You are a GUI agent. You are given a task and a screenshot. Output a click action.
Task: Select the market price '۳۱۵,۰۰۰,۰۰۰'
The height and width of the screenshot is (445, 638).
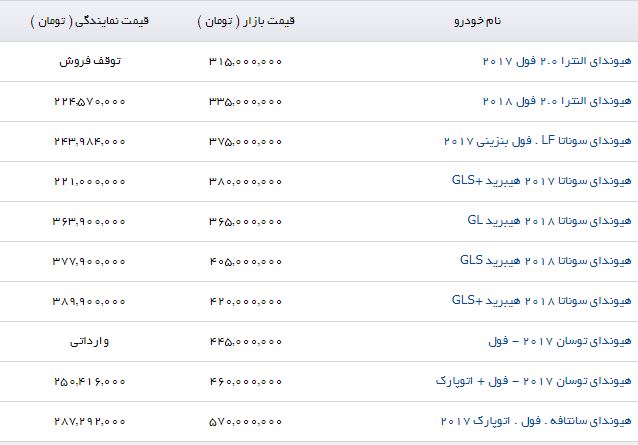245,61
